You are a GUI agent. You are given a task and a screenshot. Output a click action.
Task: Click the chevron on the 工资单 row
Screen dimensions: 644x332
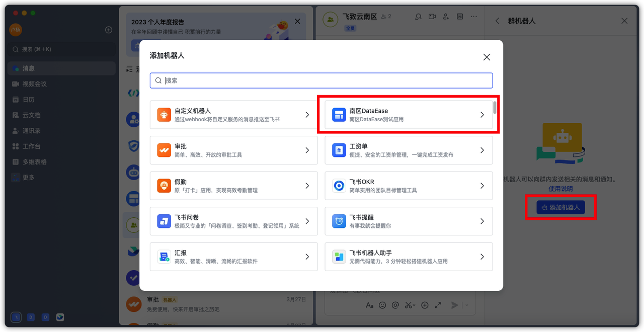[482, 150]
